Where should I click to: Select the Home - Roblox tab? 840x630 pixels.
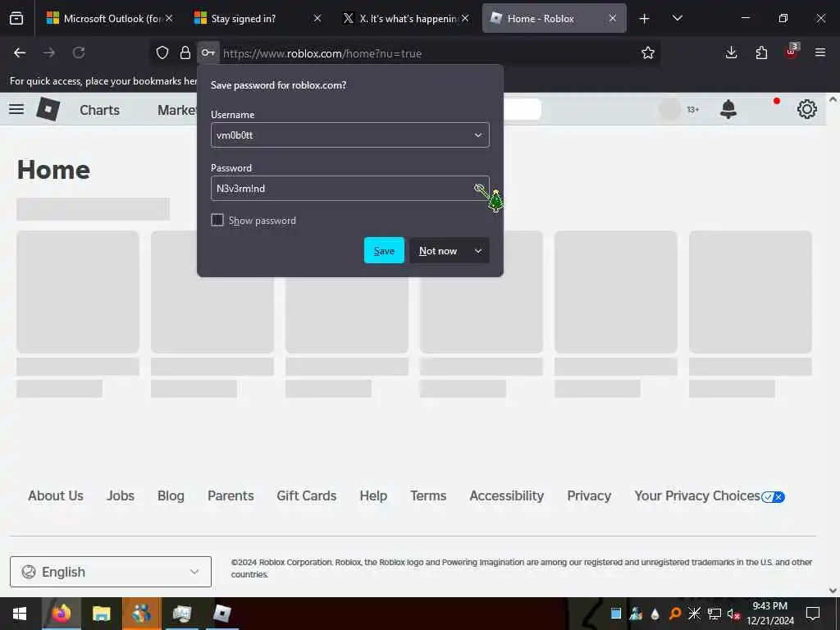554,18
